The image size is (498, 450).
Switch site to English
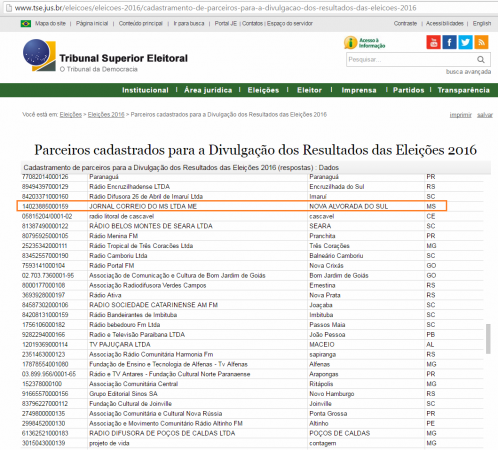point(482,23)
